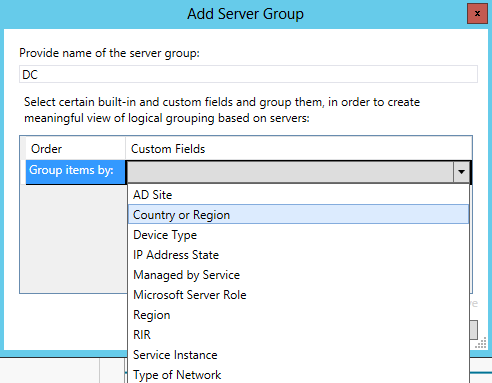This screenshot has height=383, width=492.
Task: Select AD Site from the list
Action: pos(298,195)
